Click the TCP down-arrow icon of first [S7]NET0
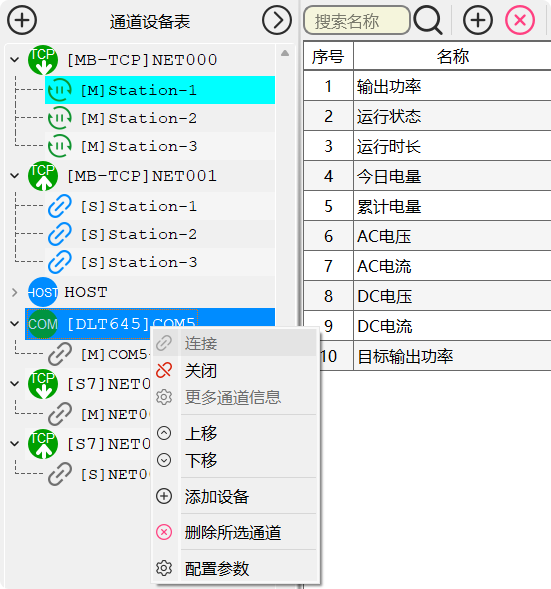Image resolution: width=551 pixels, height=589 pixels. click(x=43, y=384)
